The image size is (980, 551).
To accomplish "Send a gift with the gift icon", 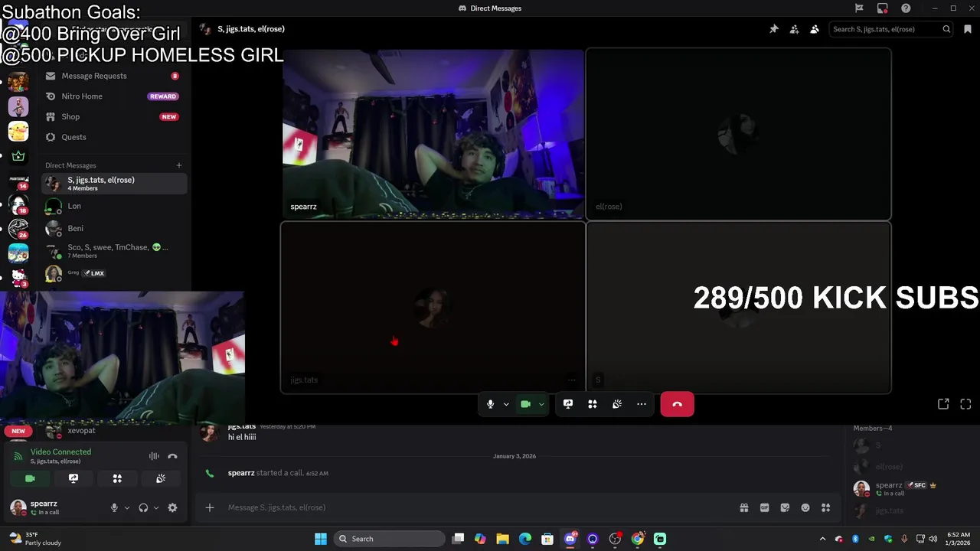I will (x=743, y=507).
